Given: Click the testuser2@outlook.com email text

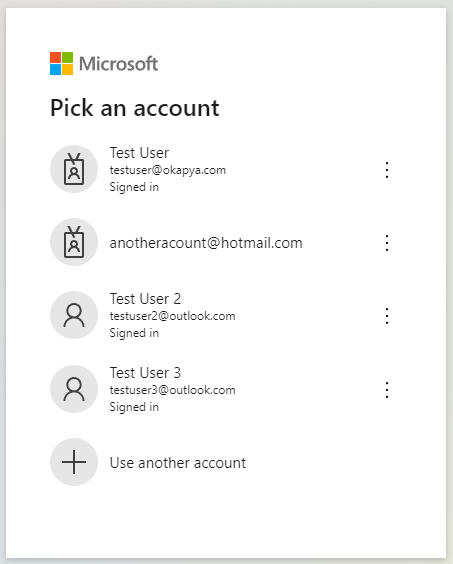Looking at the screenshot, I should pyautogui.click(x=172, y=316).
